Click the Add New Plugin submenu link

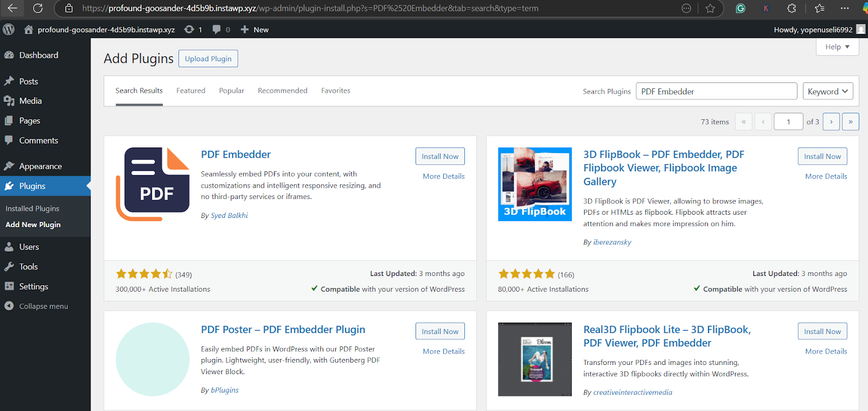[x=33, y=224]
